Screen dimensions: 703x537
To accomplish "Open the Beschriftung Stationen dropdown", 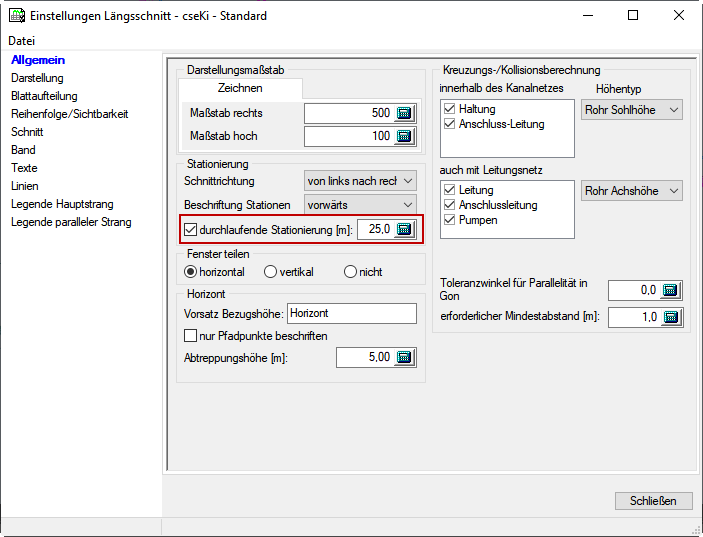I will [360, 205].
